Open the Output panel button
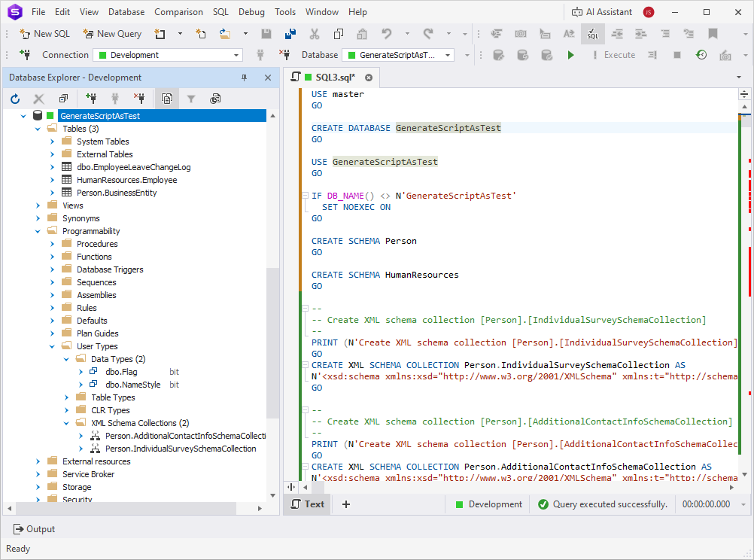This screenshot has height=560, width=754. coord(34,529)
